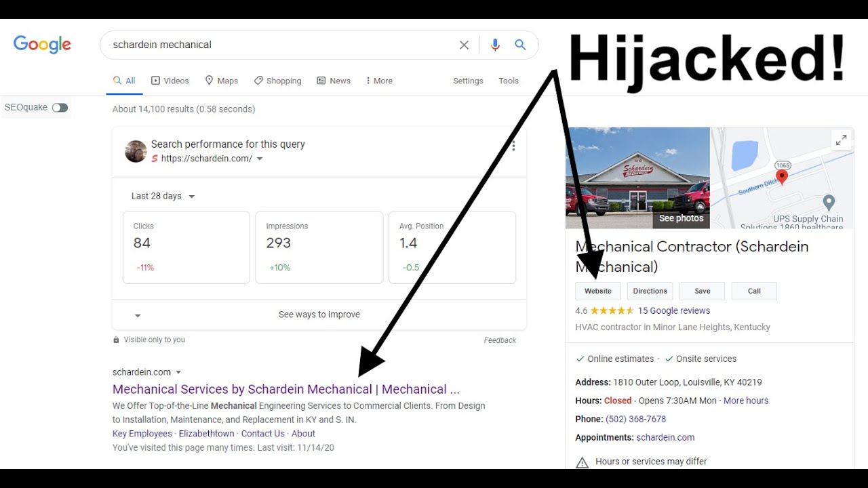This screenshot has width=868, height=488.
Task: Start voice search via microphone icon
Action: coord(495,45)
